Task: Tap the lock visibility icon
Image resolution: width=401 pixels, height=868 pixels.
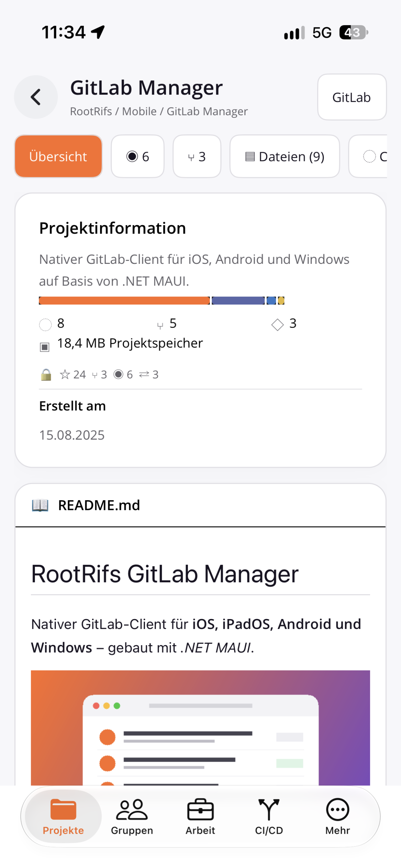Action: 46,374
